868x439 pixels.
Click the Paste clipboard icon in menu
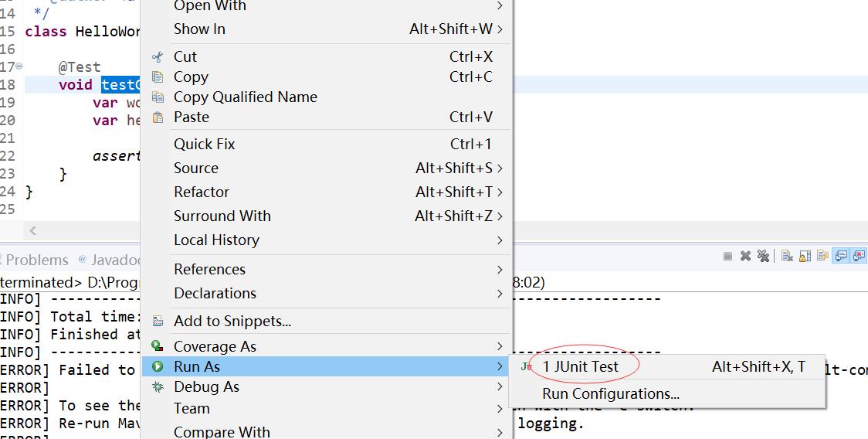coord(158,117)
